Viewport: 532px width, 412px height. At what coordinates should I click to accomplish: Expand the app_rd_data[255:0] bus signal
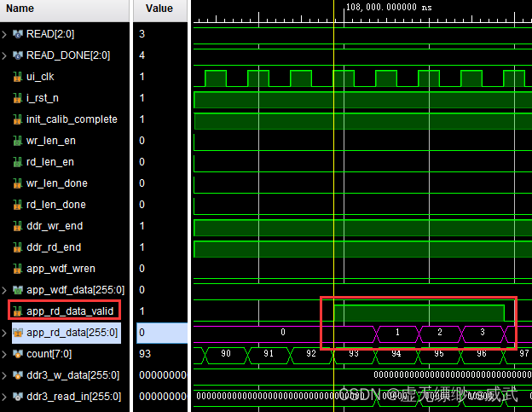pyautogui.click(x=5, y=333)
